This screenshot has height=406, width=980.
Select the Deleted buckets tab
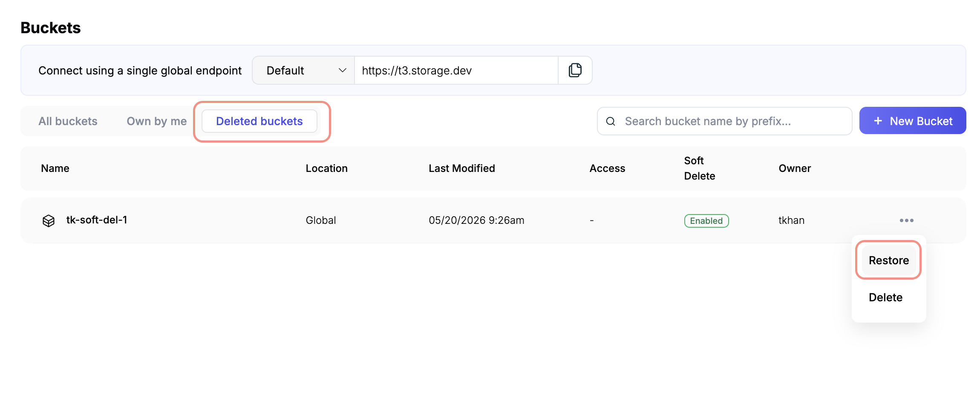[259, 121]
